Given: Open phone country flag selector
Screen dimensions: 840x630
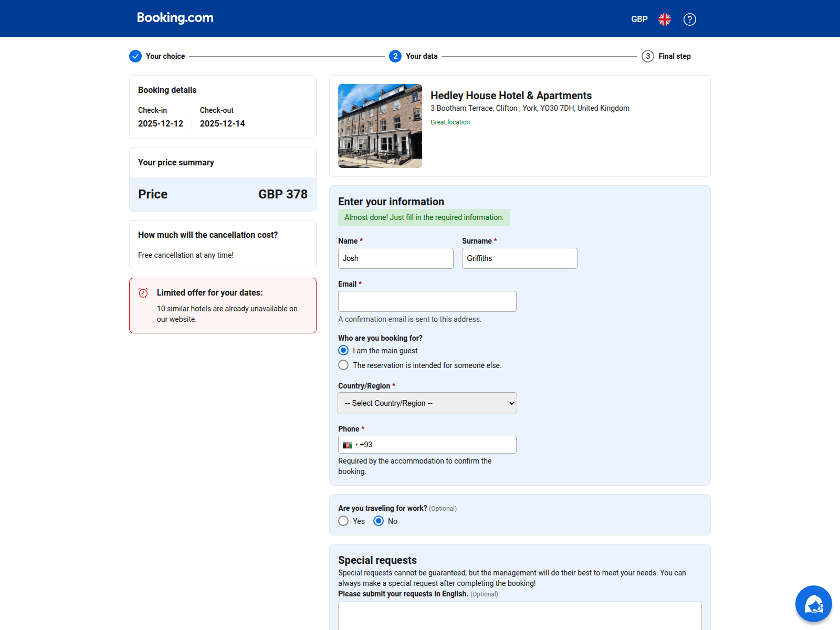Looking at the screenshot, I should [350, 445].
